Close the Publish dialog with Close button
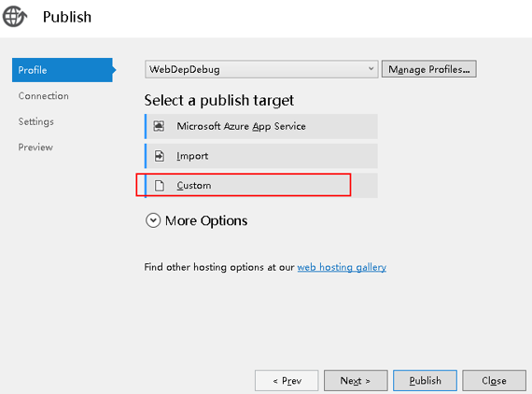 495,380
